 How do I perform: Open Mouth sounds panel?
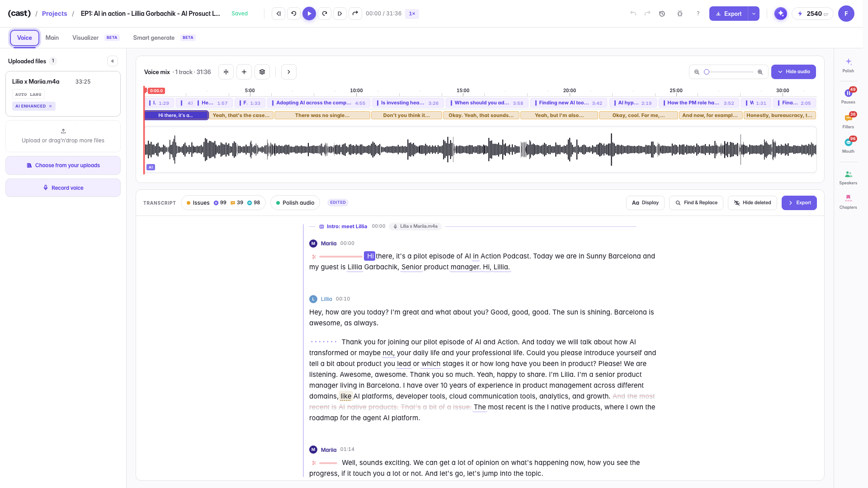pyautogui.click(x=848, y=145)
